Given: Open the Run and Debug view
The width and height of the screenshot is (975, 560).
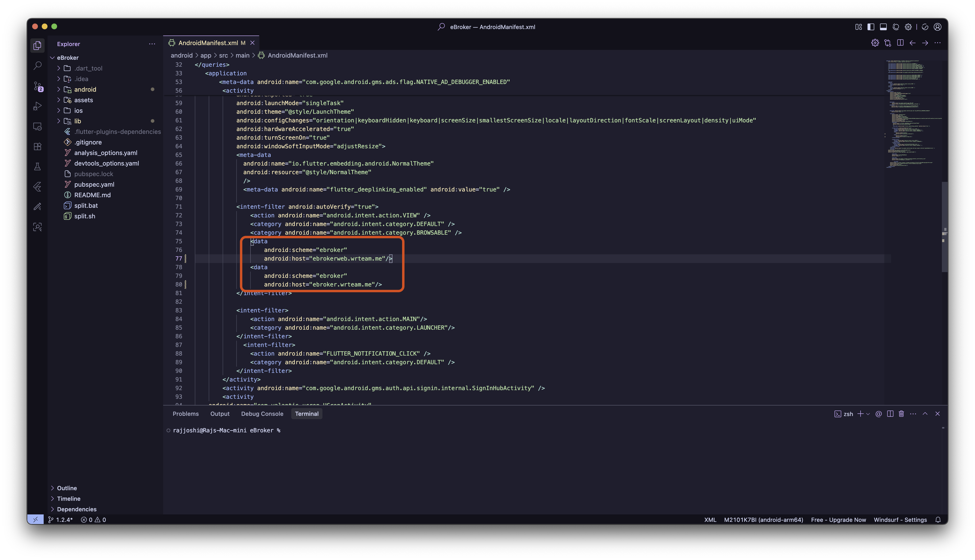Looking at the screenshot, I should [x=37, y=106].
